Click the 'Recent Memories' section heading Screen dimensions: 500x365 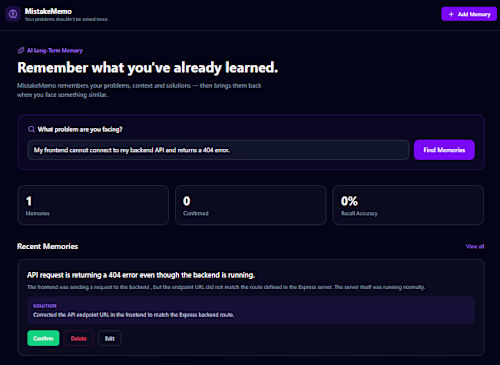point(47,246)
